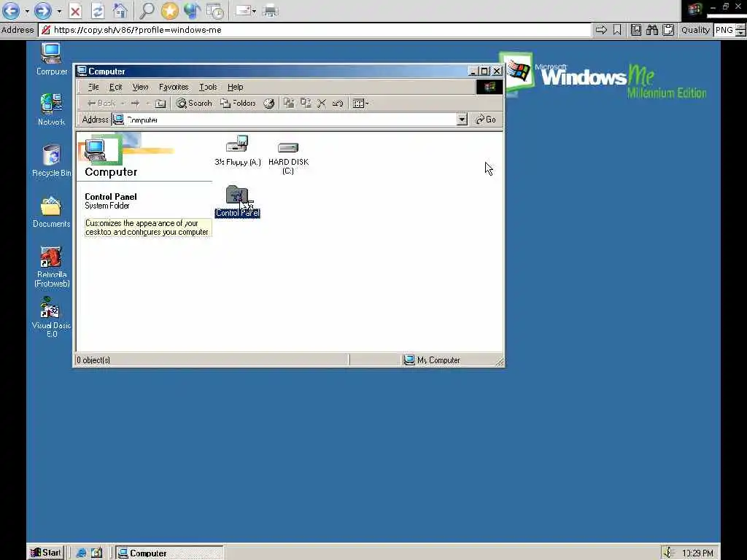Click the Delete X icon in Explorer toolbar
Screen dimensions: 747x560
[x=322, y=104]
